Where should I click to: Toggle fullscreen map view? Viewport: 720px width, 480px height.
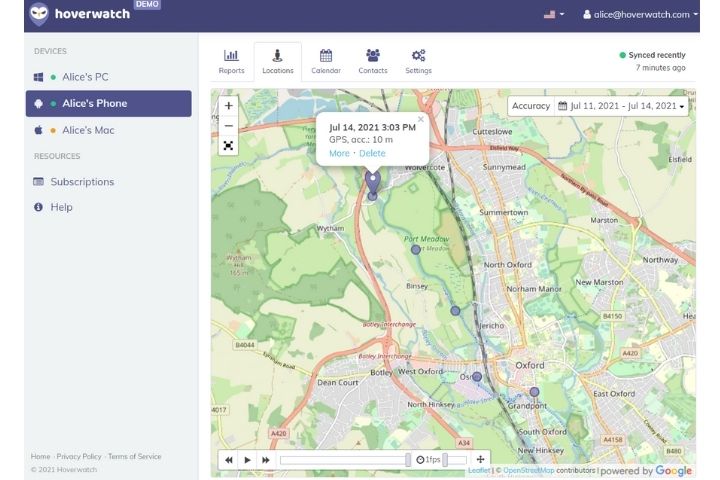[228, 146]
